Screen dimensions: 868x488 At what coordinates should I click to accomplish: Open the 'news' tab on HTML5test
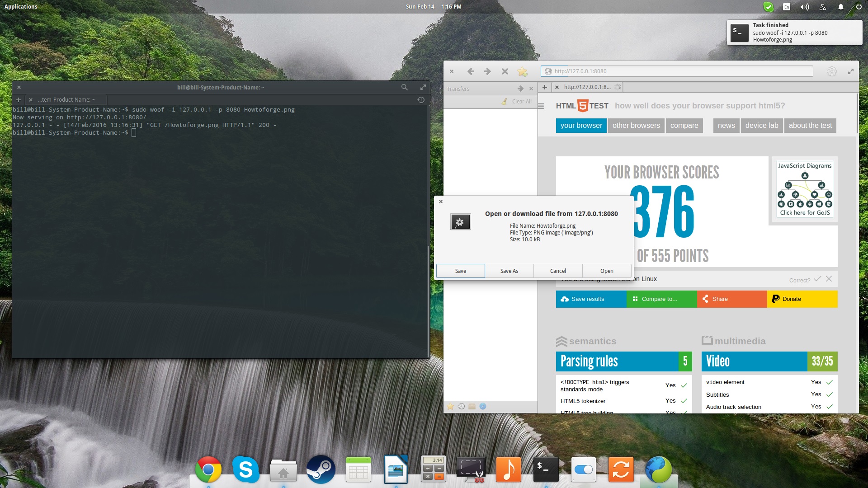click(x=726, y=126)
